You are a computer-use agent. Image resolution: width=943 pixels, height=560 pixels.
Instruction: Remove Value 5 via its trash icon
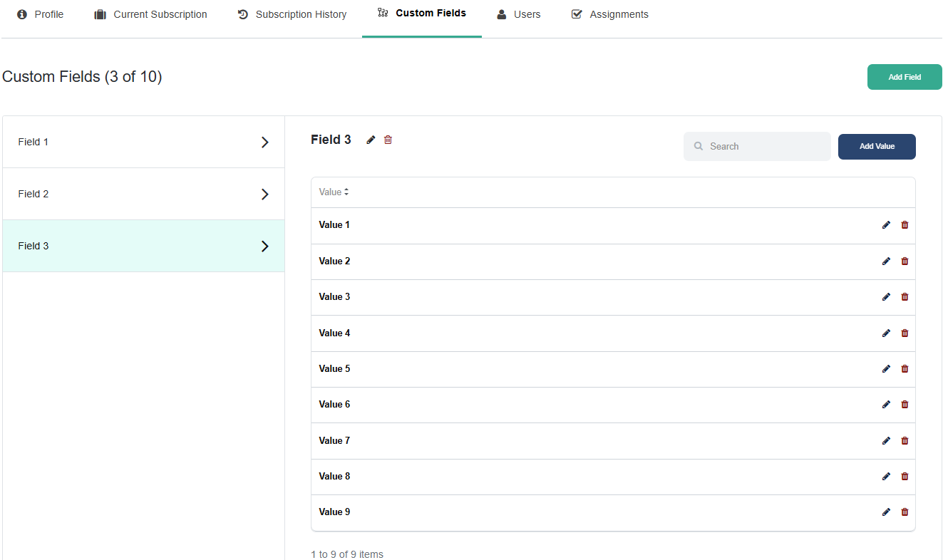[905, 369]
